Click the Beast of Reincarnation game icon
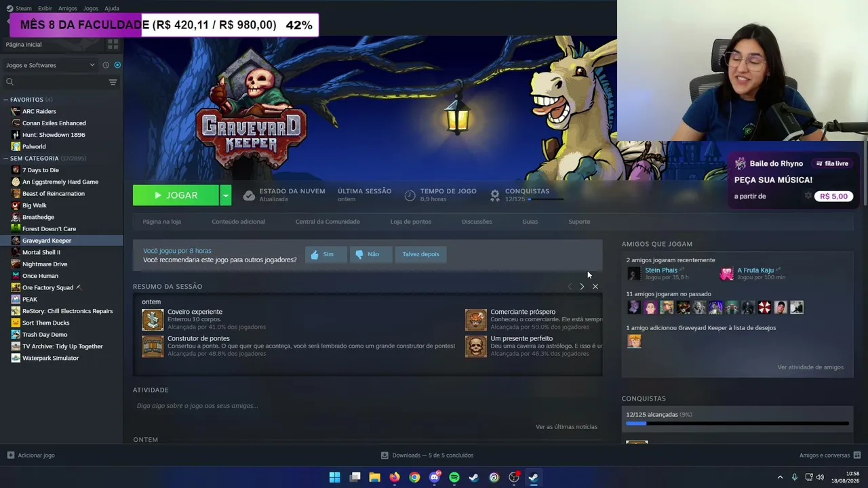The height and width of the screenshot is (488, 868). click(x=16, y=194)
